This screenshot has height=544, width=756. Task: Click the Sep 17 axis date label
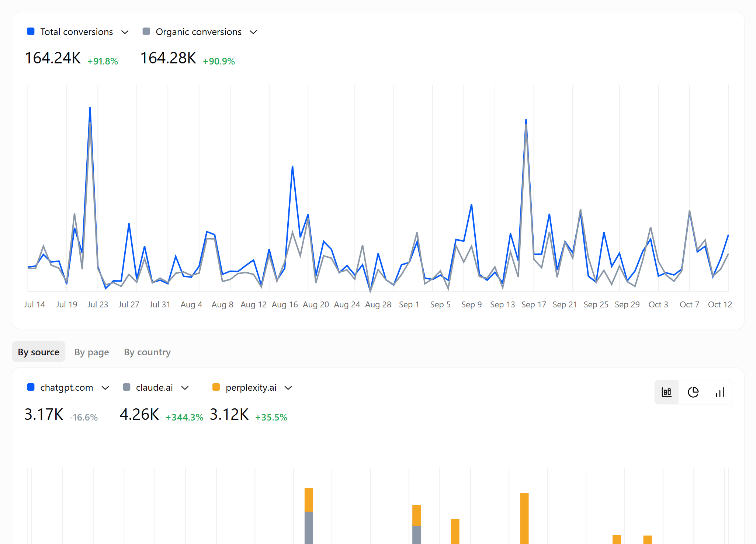[534, 304]
